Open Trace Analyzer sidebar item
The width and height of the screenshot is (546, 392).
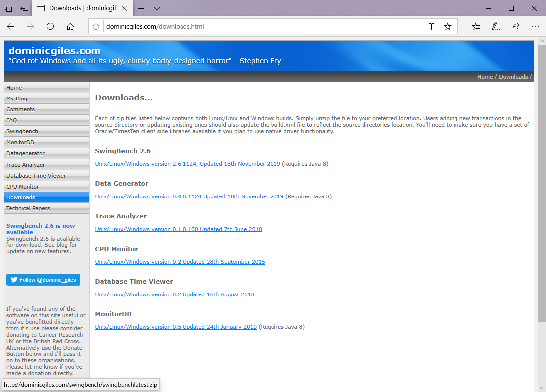click(47, 165)
